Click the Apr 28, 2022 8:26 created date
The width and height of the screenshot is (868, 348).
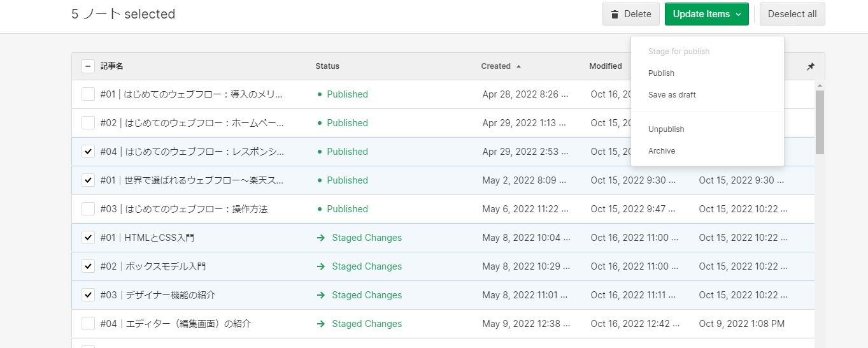point(526,94)
